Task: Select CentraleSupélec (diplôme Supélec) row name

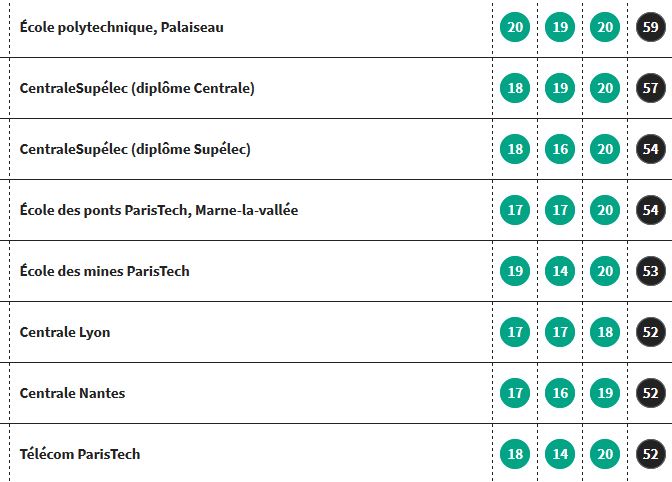Action: tap(135, 149)
